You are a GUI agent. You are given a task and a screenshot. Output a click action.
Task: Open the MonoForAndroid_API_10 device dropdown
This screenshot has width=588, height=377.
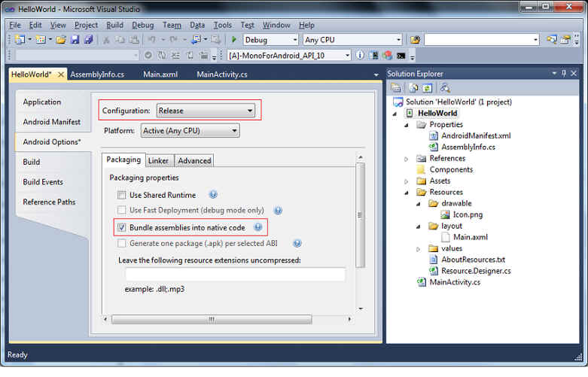pyautogui.click(x=289, y=56)
